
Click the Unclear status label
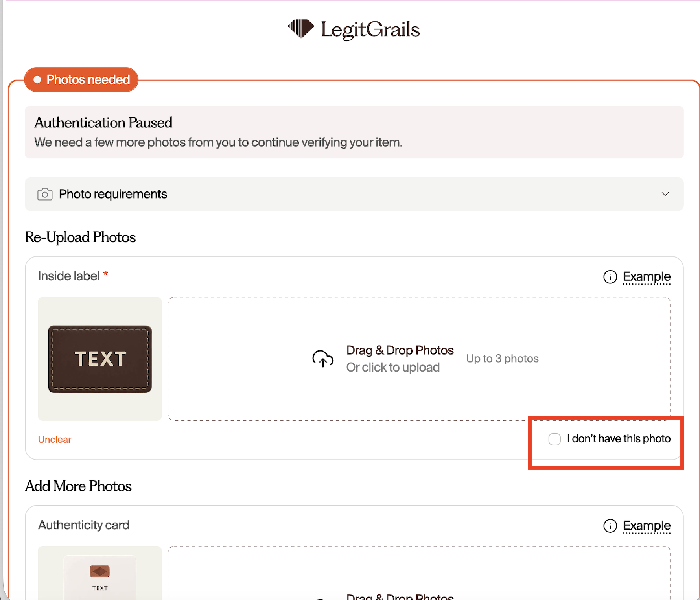(x=55, y=440)
